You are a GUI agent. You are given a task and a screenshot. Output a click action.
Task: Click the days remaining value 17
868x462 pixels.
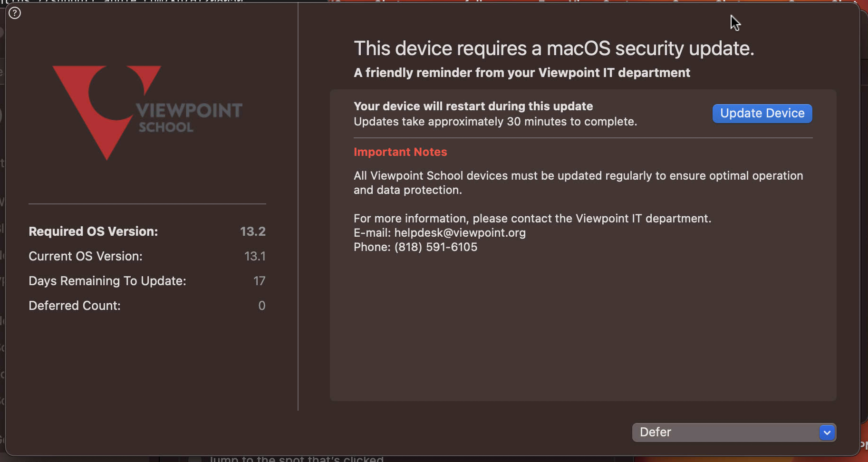tap(259, 281)
